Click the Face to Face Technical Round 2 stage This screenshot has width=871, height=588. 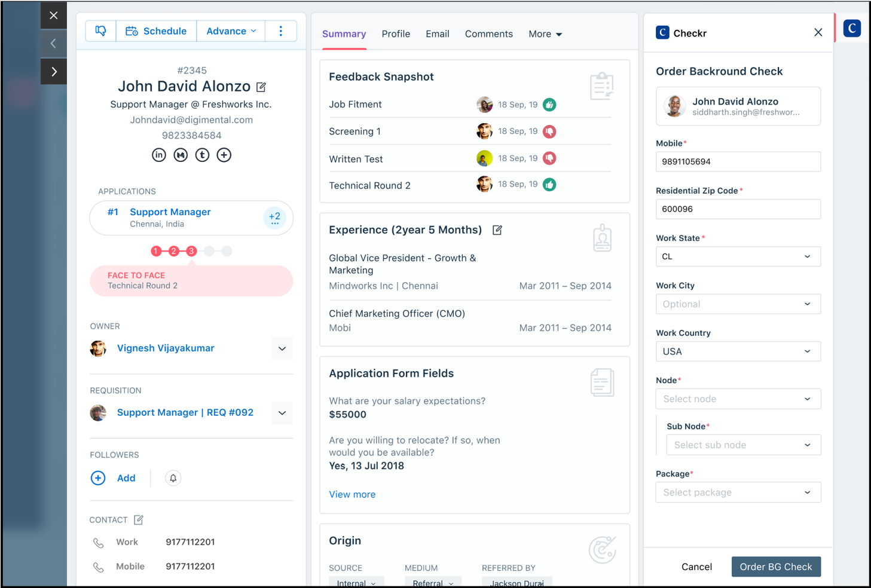191,281
